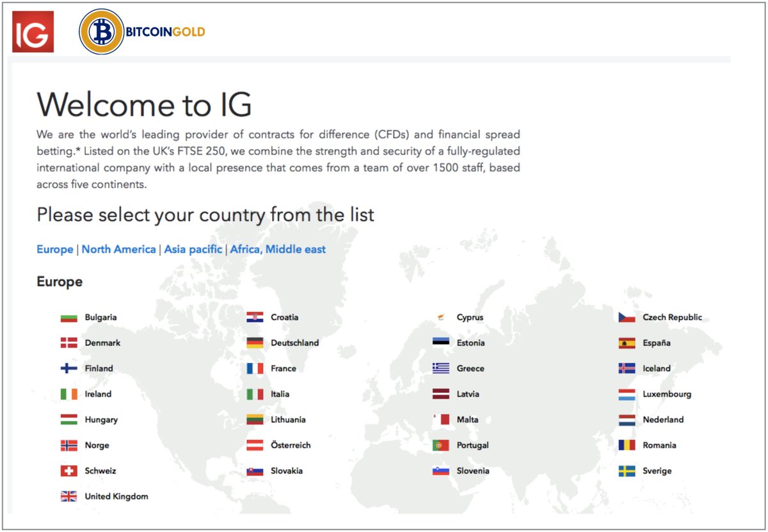Jump to Africa, Middle east region
This screenshot has height=532, width=768.
pos(278,250)
